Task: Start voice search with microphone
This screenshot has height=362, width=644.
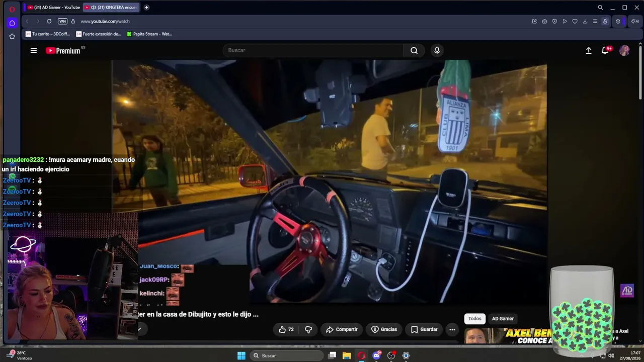Action: pyautogui.click(x=437, y=50)
